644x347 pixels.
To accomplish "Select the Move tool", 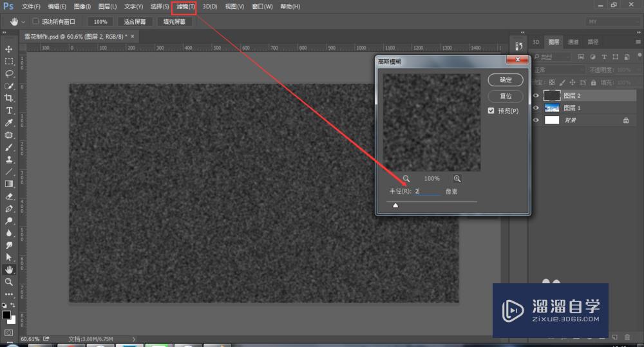I will 9,49.
